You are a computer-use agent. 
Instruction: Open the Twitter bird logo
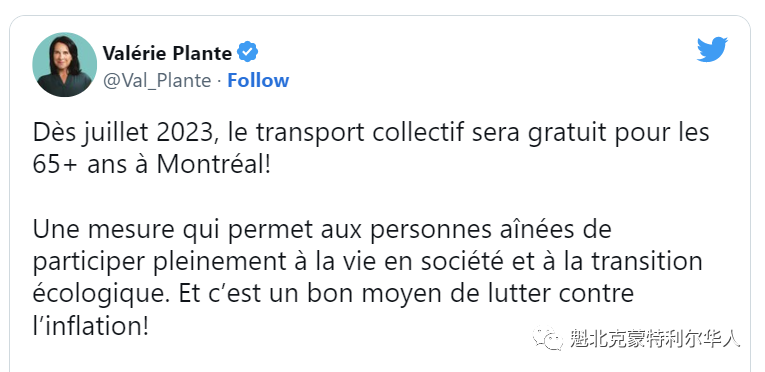coord(712,49)
